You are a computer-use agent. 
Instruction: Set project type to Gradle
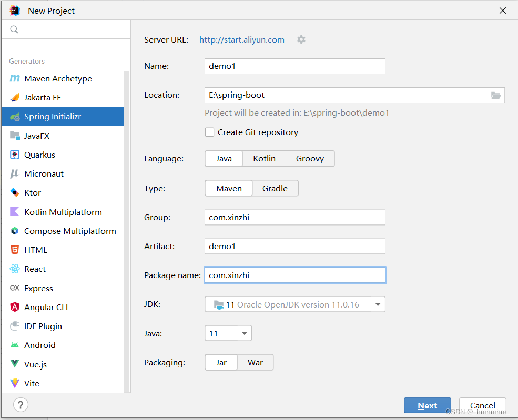click(x=275, y=188)
